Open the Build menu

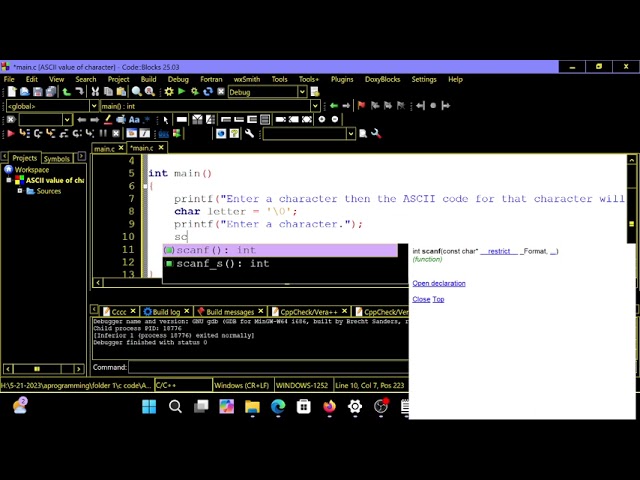(x=149, y=79)
